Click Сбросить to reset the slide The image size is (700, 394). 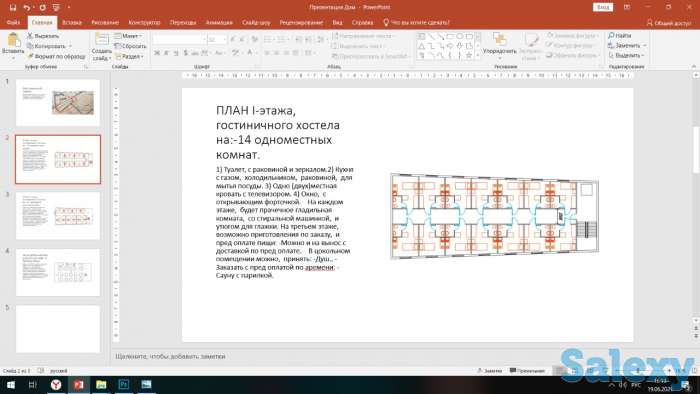click(x=130, y=46)
